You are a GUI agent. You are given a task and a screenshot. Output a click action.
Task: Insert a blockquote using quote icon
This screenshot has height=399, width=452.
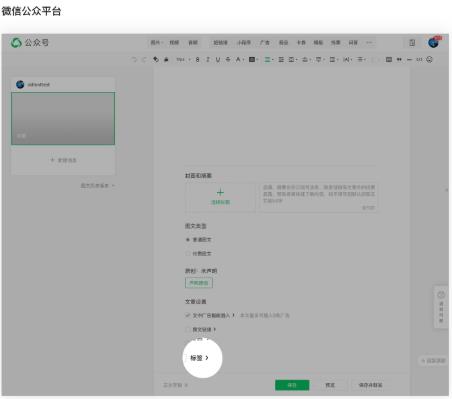[x=399, y=60]
